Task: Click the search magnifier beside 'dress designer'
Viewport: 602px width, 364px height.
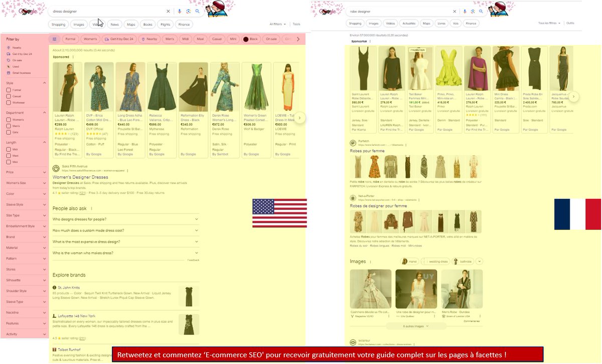Action: coord(198,11)
